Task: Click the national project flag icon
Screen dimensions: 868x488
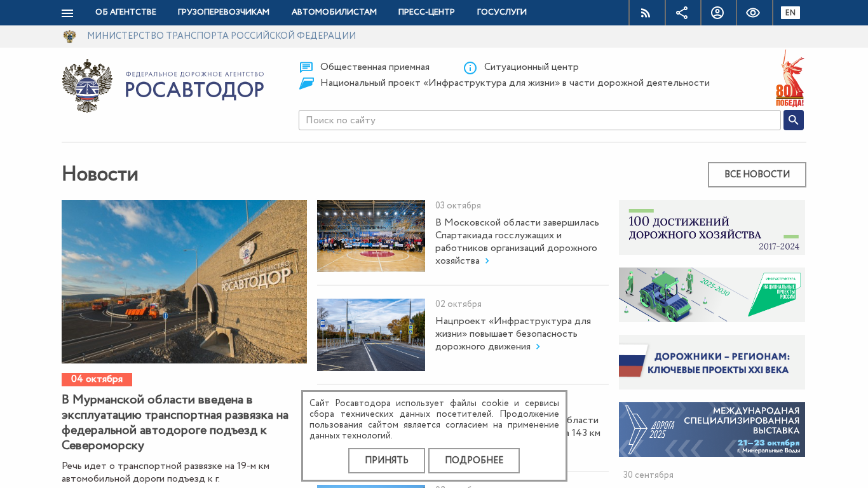Action: pos(306,83)
